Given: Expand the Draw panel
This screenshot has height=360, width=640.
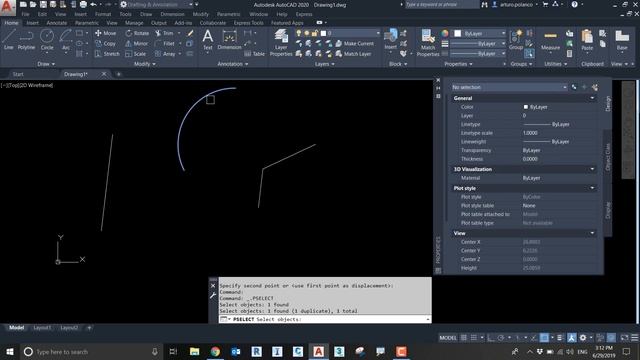Looking at the screenshot, I should coord(46,64).
